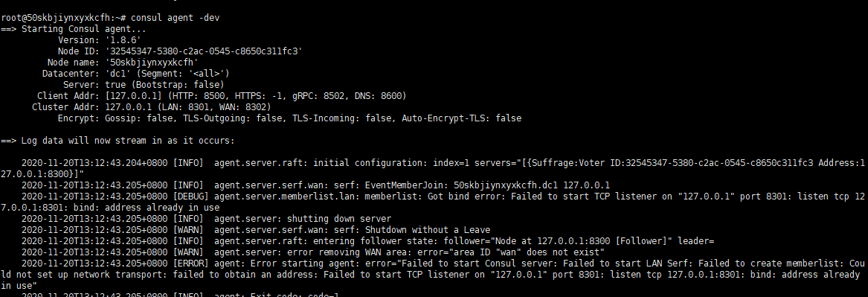The height and width of the screenshot is (297, 868).
Task: Click the 'consul agent -dev' command text
Action: (175, 18)
